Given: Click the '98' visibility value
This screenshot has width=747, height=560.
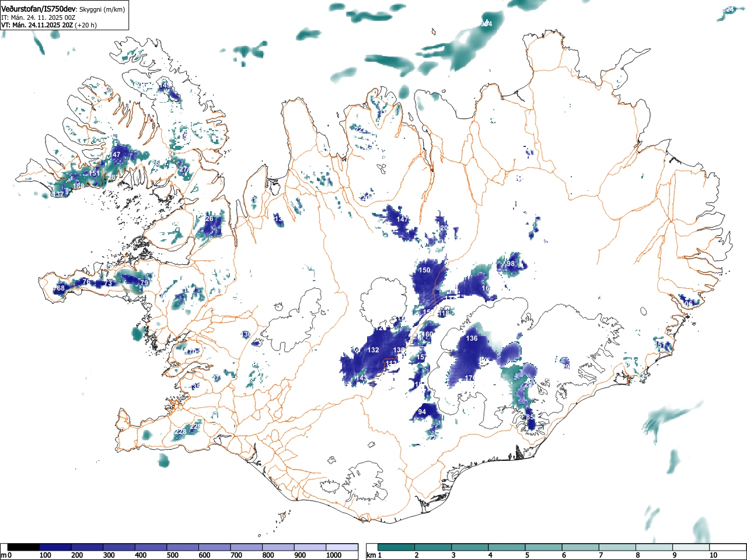Looking at the screenshot, I should 511,264.
